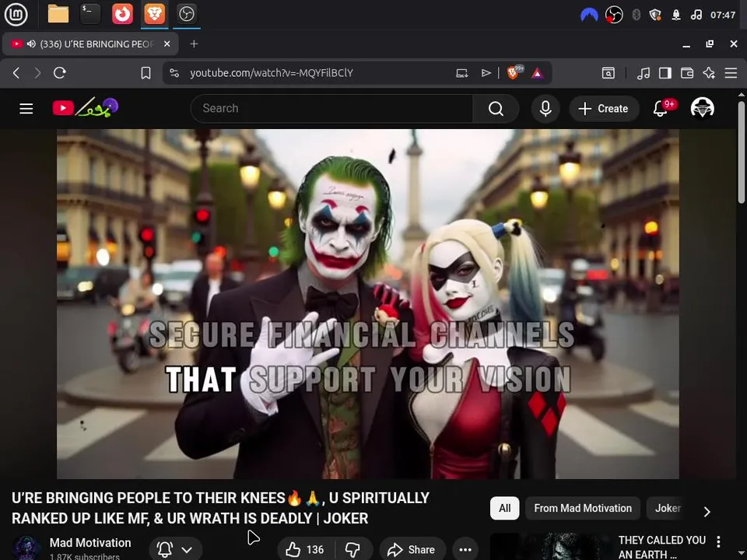Open the Create button
The height and width of the screenshot is (560, 747).
604,109
